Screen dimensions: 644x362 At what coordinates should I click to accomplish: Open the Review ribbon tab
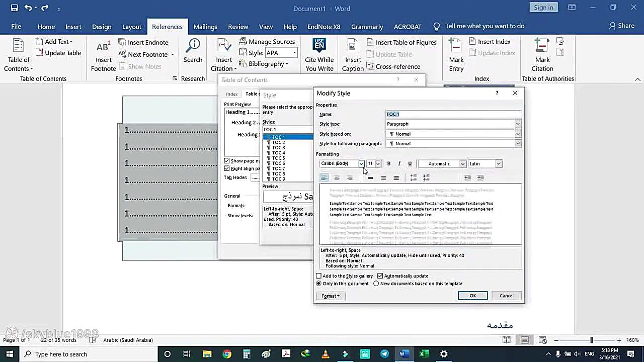(238, 27)
